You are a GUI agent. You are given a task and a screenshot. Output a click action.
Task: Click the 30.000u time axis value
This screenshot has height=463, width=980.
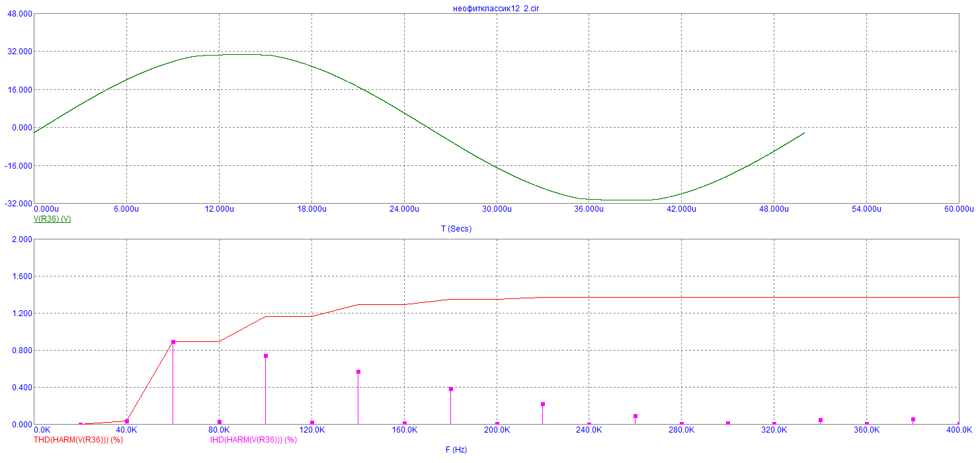pos(497,209)
